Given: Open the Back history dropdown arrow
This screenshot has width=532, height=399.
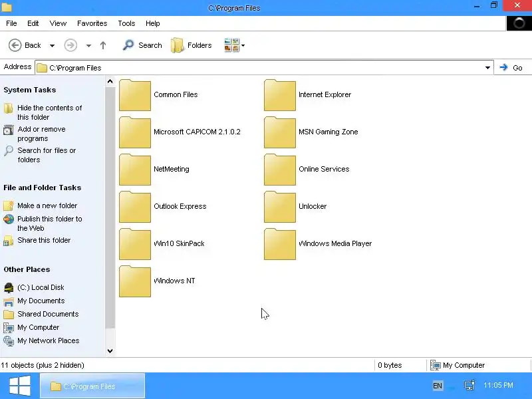Looking at the screenshot, I should 52,45.
